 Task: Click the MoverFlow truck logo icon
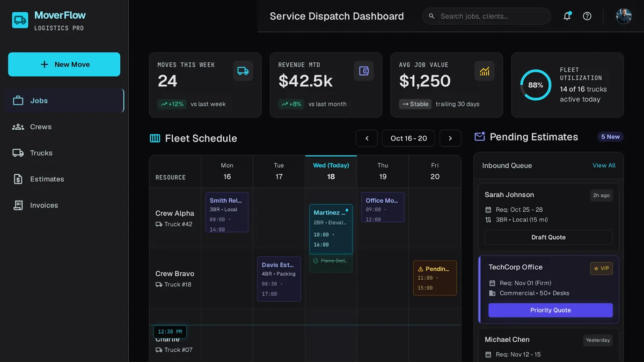click(20, 20)
